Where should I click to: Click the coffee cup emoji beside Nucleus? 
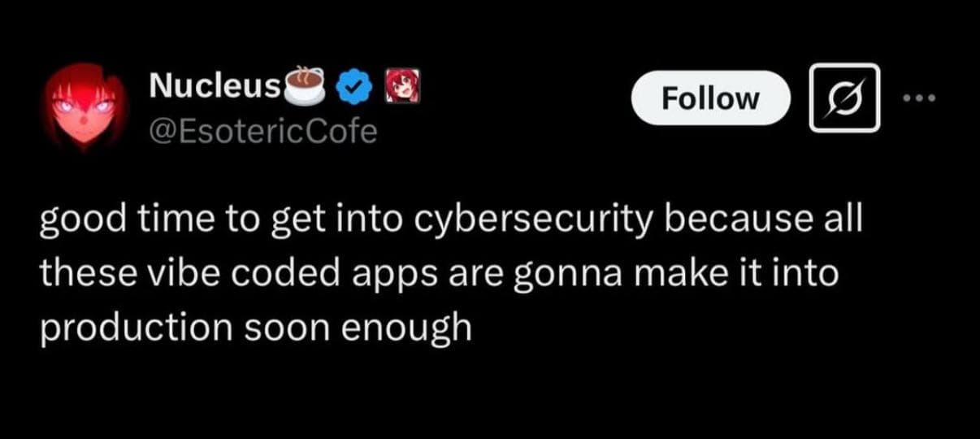tap(306, 85)
